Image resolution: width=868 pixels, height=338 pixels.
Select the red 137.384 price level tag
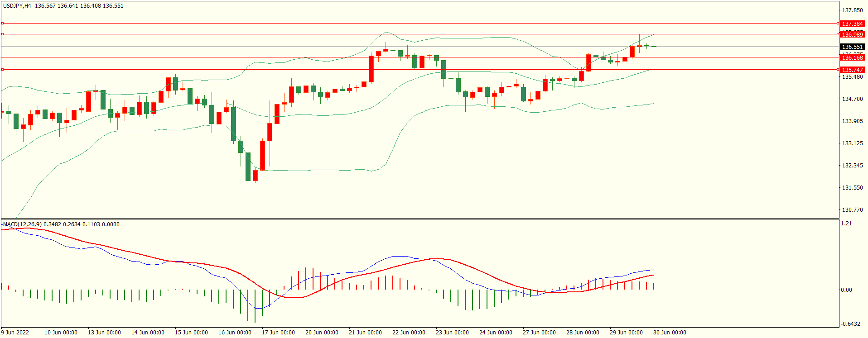pyautogui.click(x=852, y=24)
